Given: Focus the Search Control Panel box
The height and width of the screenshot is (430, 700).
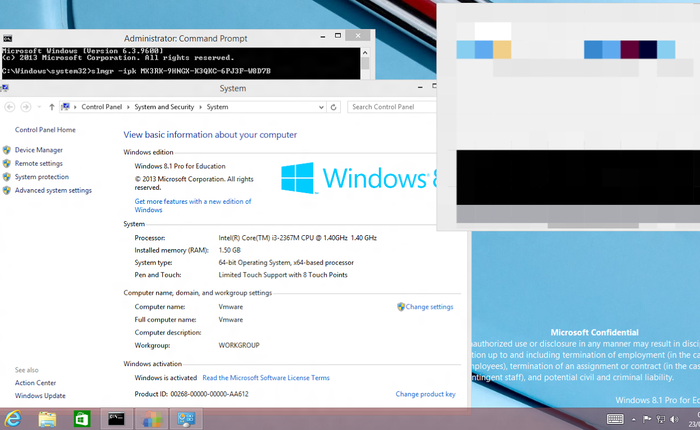Looking at the screenshot, I should (392, 107).
